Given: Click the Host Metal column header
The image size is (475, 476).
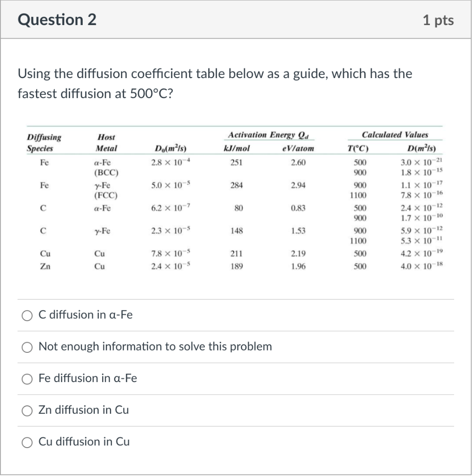Looking at the screenshot, I should click(x=106, y=142).
